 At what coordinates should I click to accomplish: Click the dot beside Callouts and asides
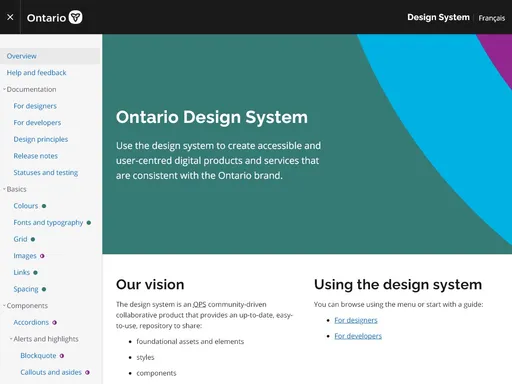click(x=87, y=372)
